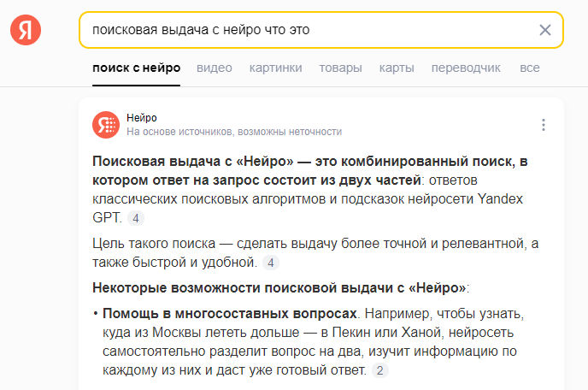Switch to the «картинки» tab

(275, 68)
